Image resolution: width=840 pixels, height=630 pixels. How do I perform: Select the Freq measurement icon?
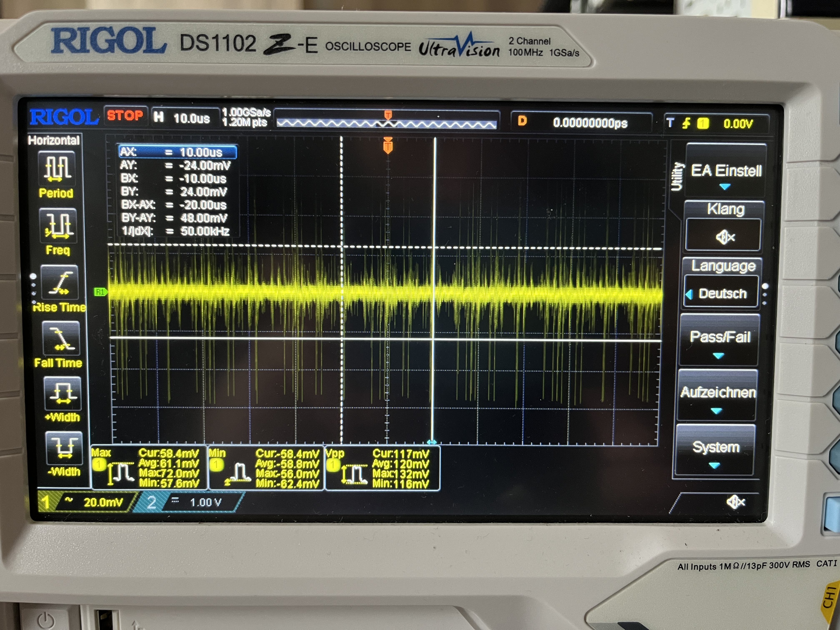point(58,225)
